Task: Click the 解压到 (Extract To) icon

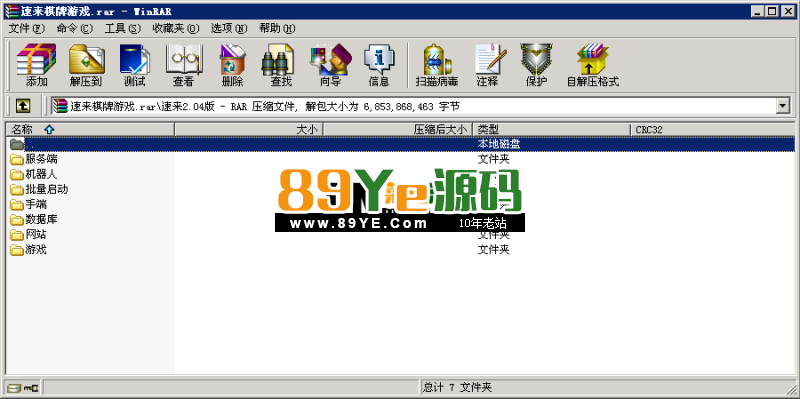Action: [86, 65]
